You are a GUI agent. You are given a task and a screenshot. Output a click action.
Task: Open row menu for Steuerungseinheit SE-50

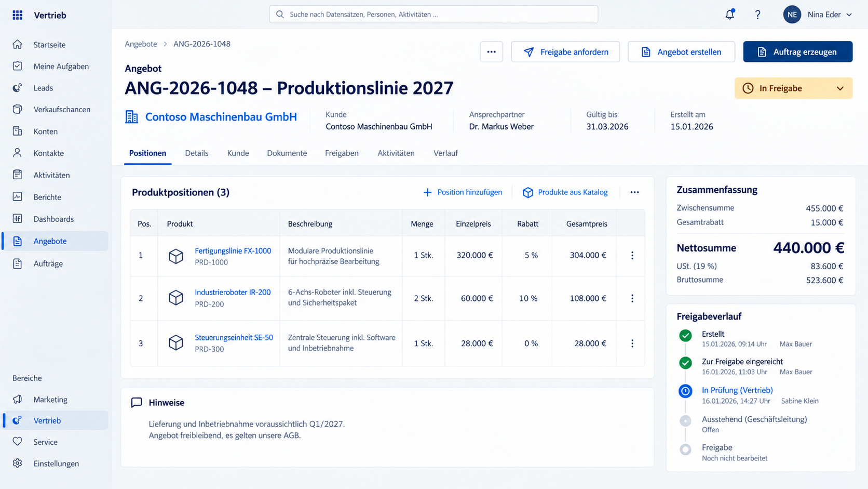[x=632, y=343]
